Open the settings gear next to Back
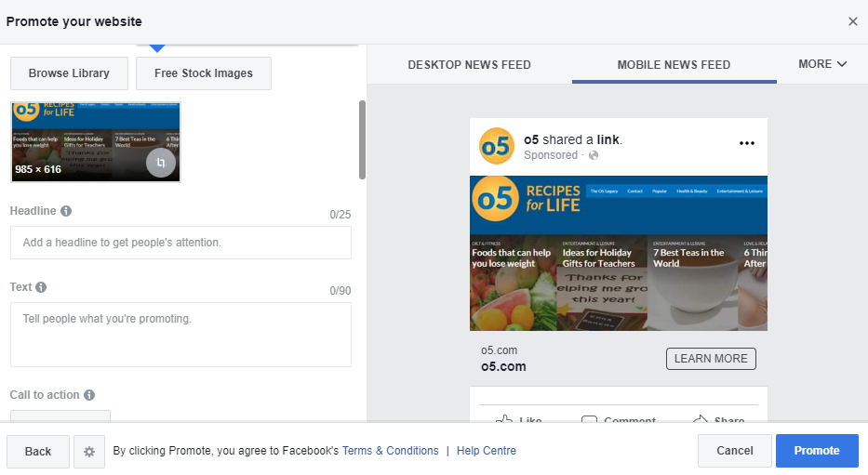The height and width of the screenshot is (475, 868). pos(89,451)
